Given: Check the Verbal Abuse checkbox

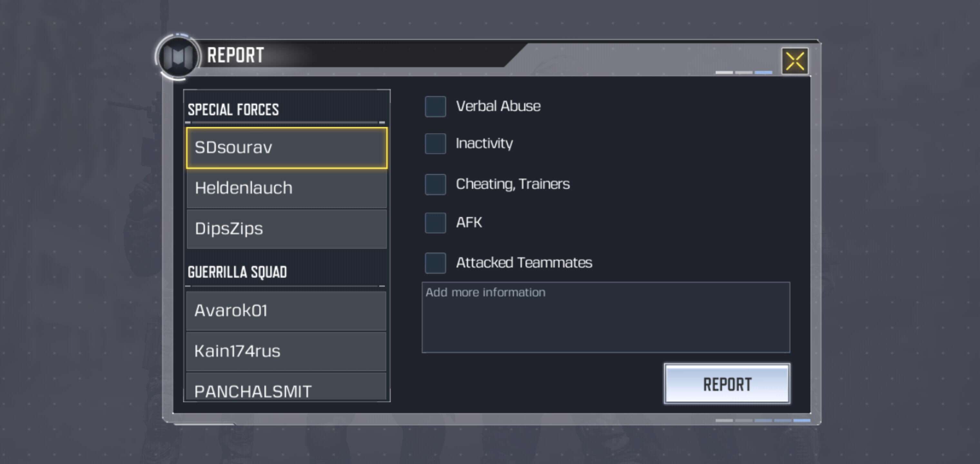Looking at the screenshot, I should point(435,106).
